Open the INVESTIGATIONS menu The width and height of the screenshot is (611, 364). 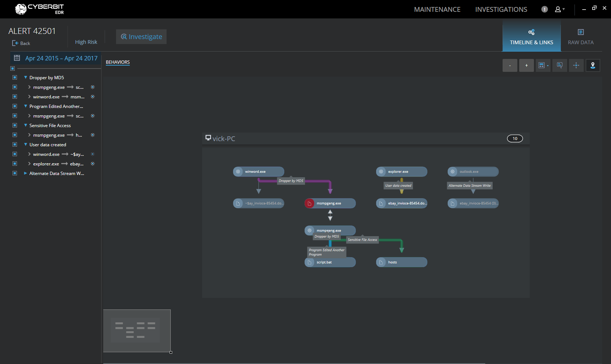tap(501, 10)
